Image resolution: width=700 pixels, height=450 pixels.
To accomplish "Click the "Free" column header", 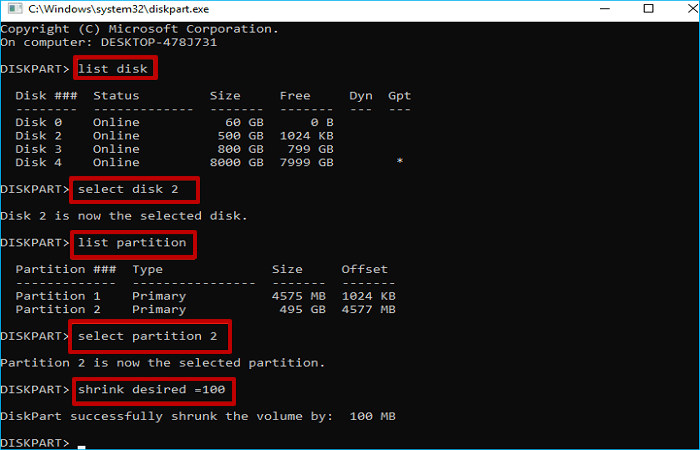I will point(295,96).
